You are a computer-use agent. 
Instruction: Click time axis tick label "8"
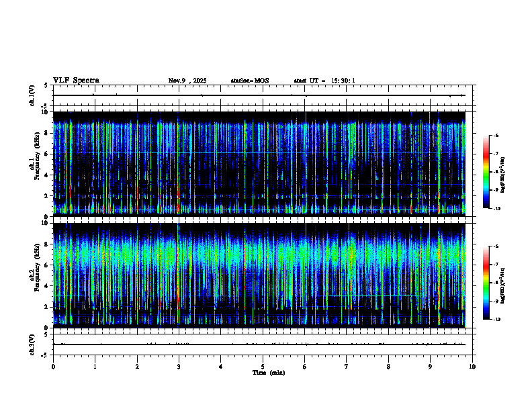point(388,367)
